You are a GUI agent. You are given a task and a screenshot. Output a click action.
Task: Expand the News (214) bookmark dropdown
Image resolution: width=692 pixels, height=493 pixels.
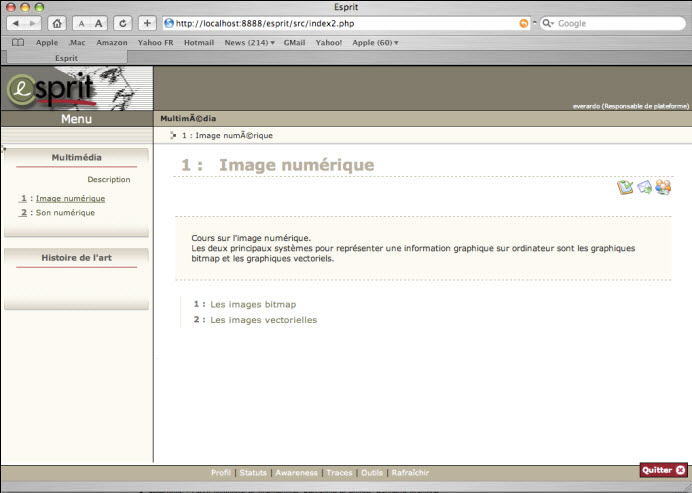click(x=250, y=43)
